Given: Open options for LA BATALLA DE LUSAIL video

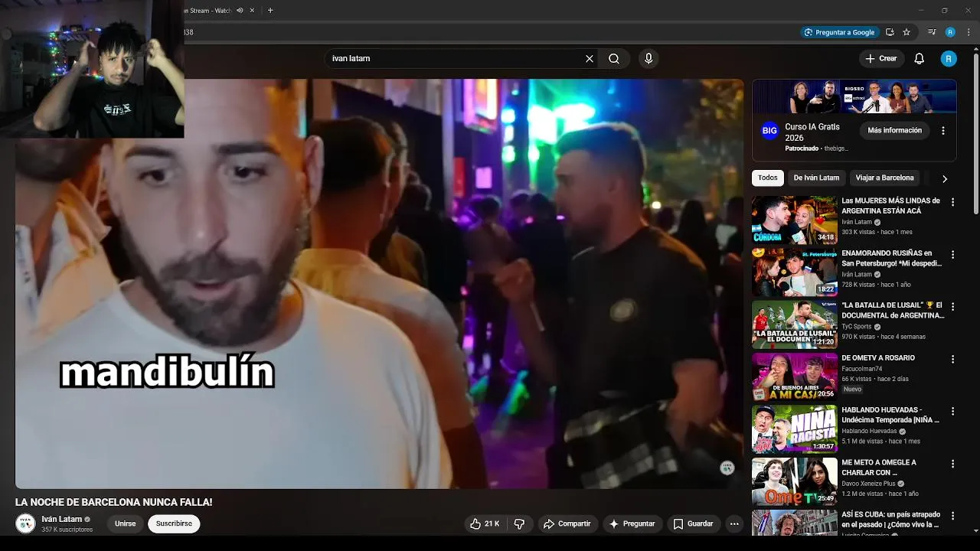Looking at the screenshot, I should [952, 306].
